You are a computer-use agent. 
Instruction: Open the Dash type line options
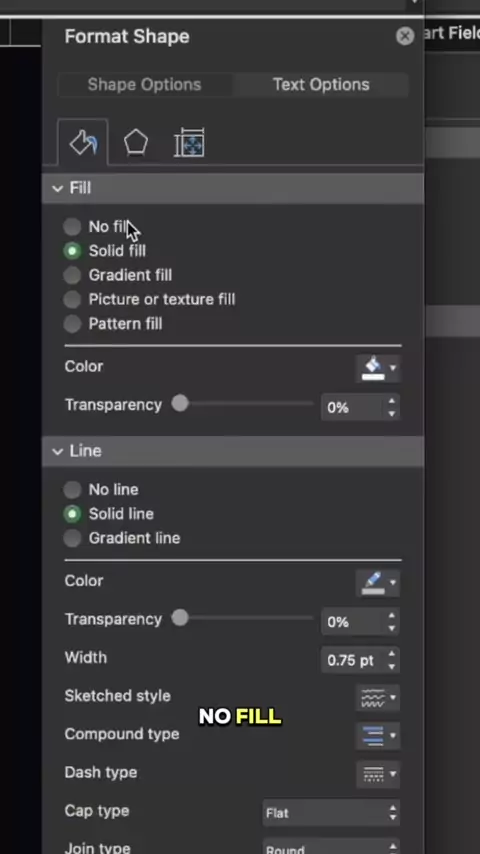coord(378,774)
